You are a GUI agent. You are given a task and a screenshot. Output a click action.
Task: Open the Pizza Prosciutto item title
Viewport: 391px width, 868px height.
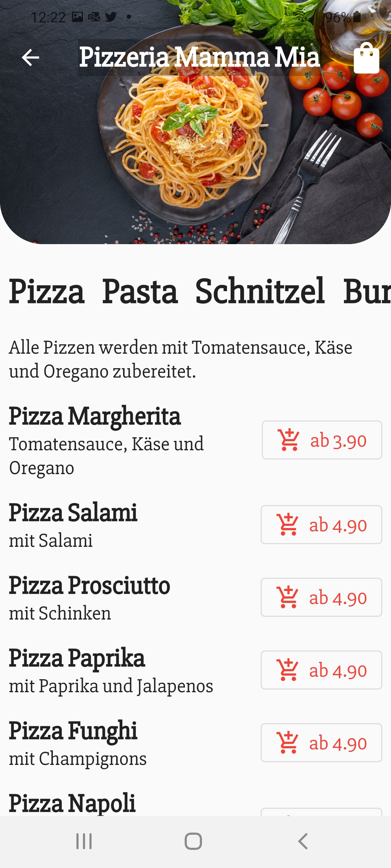click(89, 585)
